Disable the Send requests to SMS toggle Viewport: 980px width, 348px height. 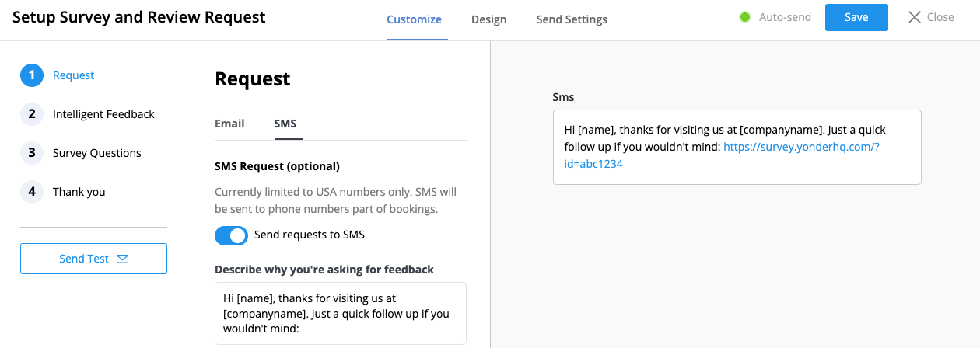pos(231,235)
